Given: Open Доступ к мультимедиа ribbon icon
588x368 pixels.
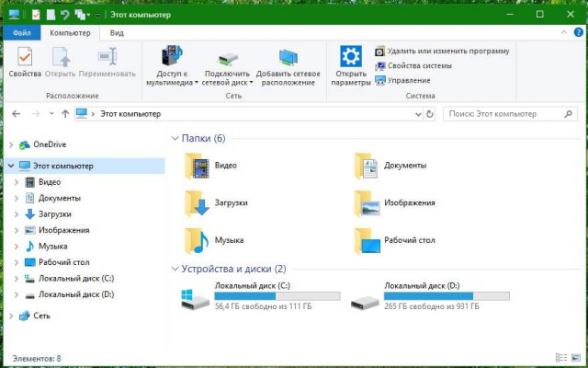Looking at the screenshot, I should (x=171, y=63).
